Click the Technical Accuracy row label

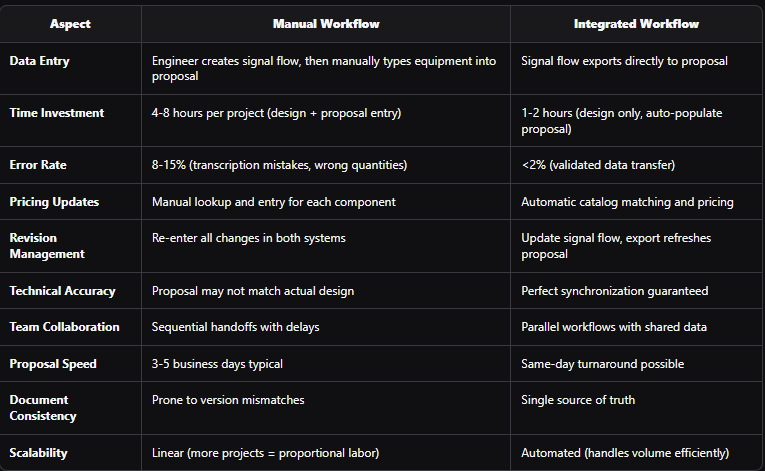click(x=62, y=291)
